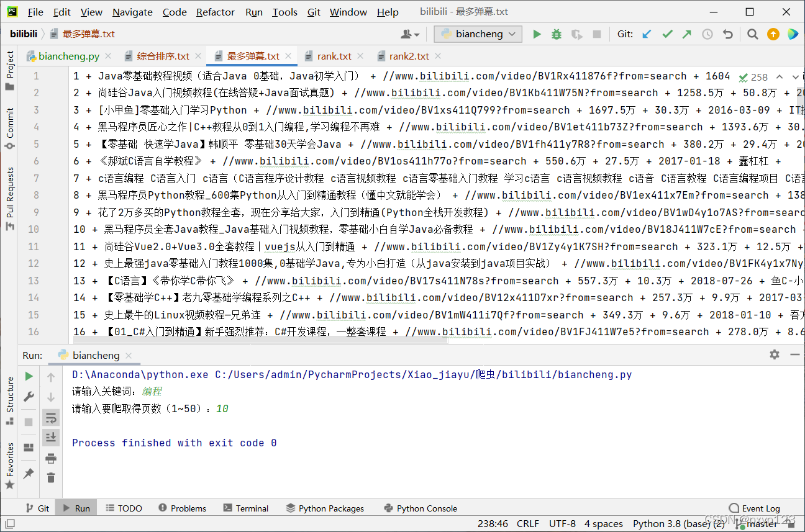Open the inspections widget showing 258

point(753,77)
